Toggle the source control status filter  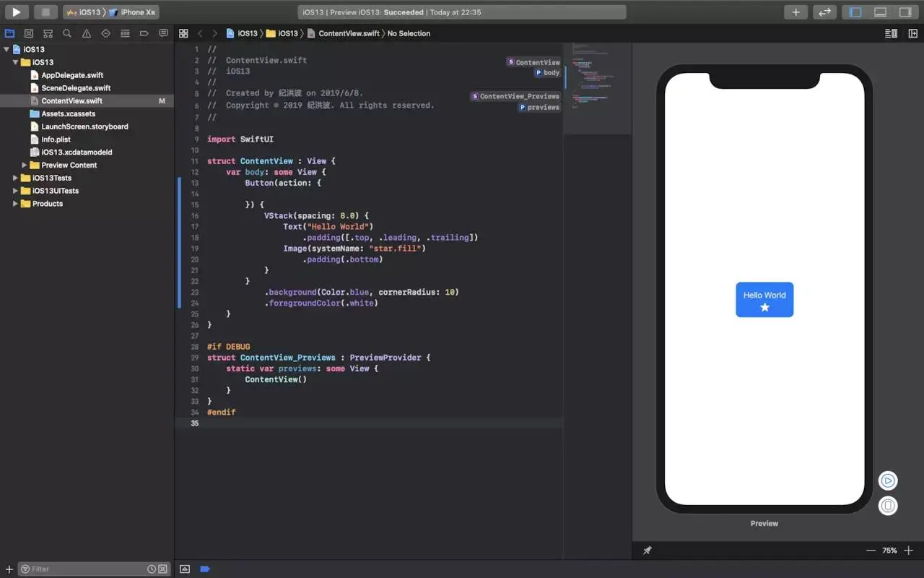(x=162, y=569)
